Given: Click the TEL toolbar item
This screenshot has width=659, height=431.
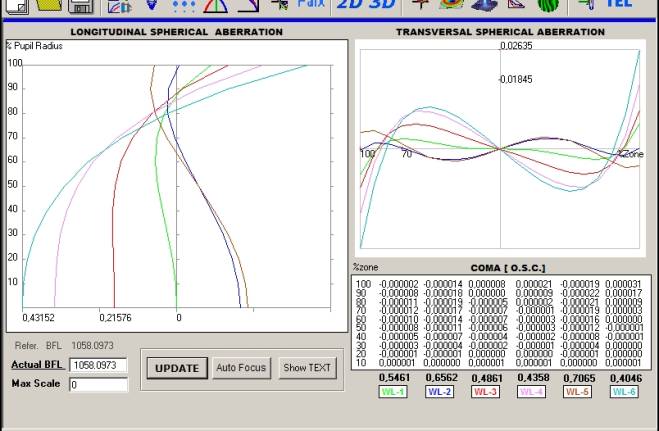Looking at the screenshot, I should (x=618, y=3).
